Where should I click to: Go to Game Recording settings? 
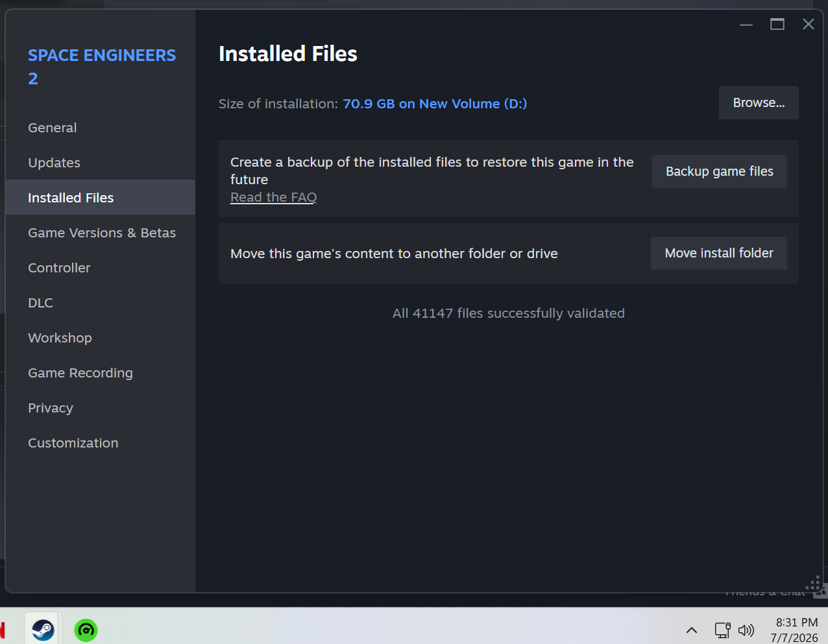[101, 373]
